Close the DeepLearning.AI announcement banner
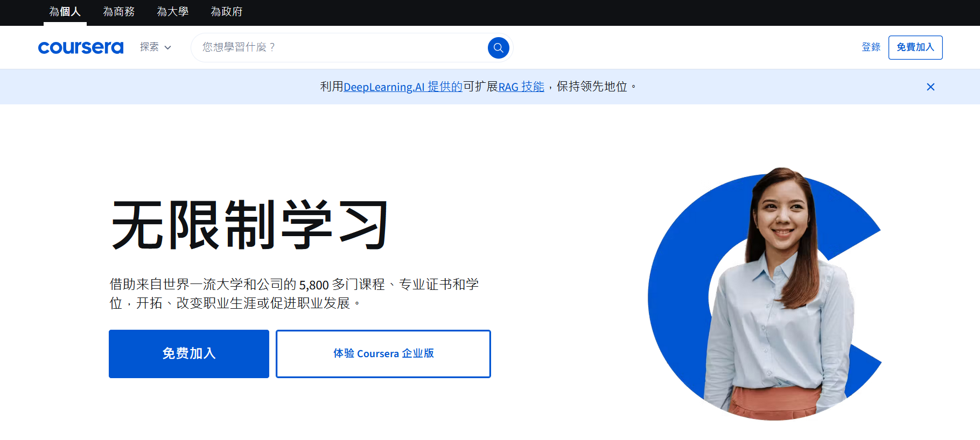 [x=930, y=87]
